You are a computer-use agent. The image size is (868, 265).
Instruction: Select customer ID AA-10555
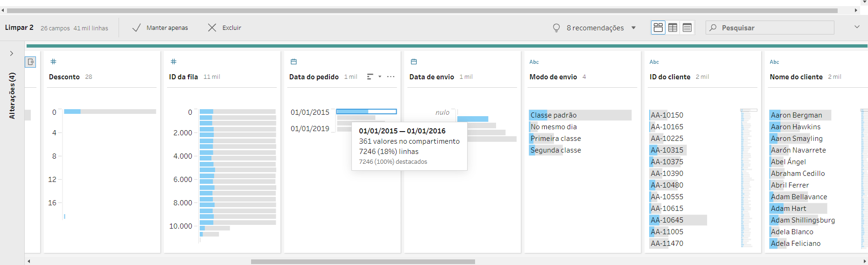[x=667, y=197]
